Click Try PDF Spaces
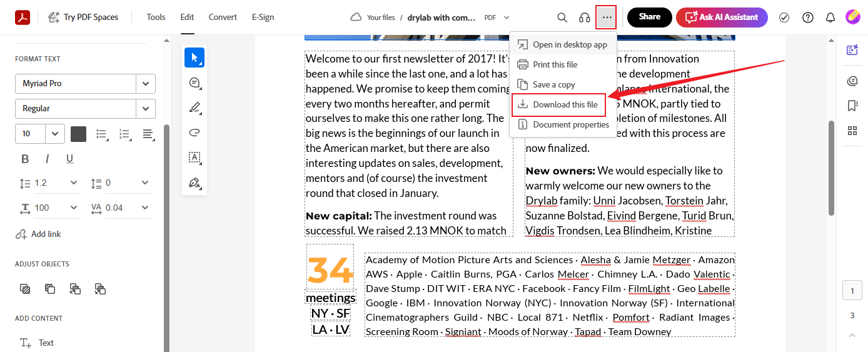This screenshot has width=868, height=352. pyautogui.click(x=83, y=18)
